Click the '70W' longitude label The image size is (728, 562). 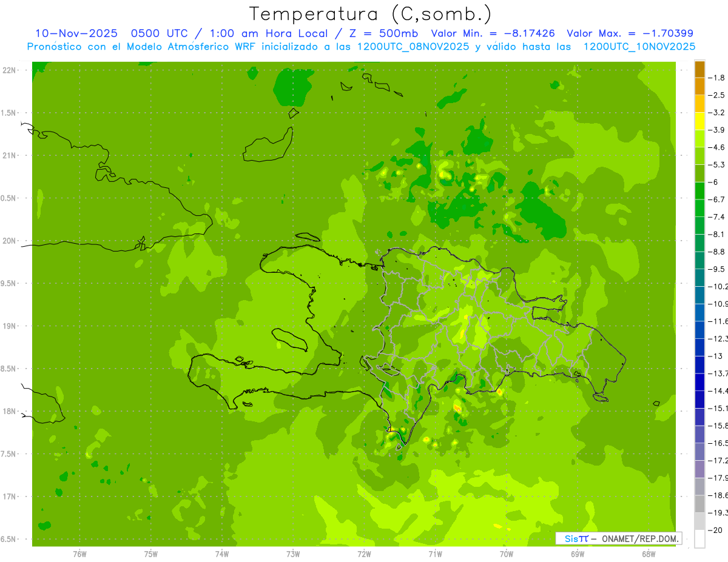pos(507,554)
